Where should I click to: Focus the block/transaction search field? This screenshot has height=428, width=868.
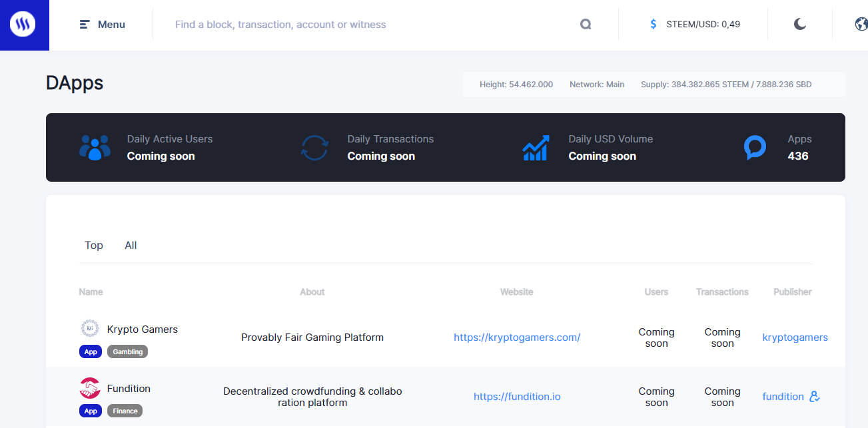(x=373, y=25)
